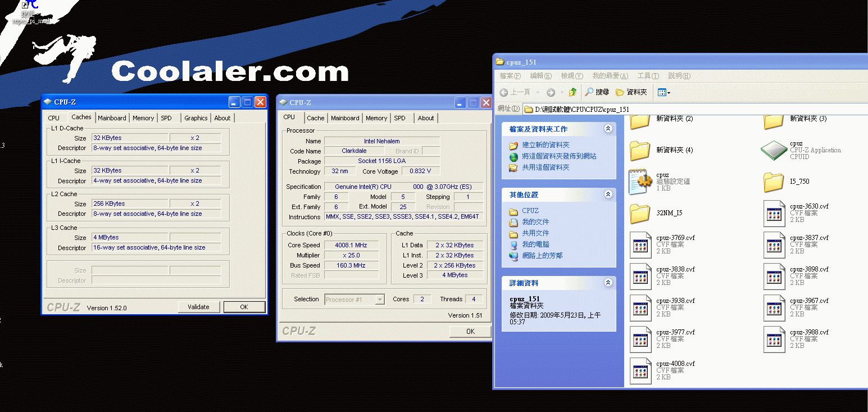Click the Validate button in CPU-Z
This screenshot has width=868, height=412.
coord(198,307)
